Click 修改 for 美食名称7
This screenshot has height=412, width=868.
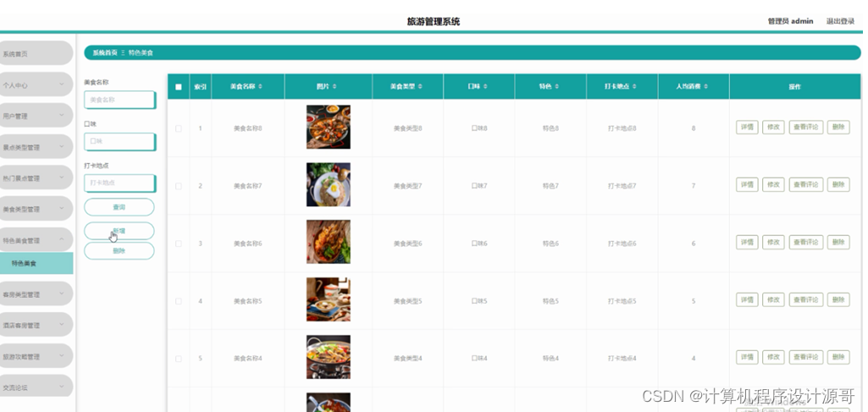point(773,184)
